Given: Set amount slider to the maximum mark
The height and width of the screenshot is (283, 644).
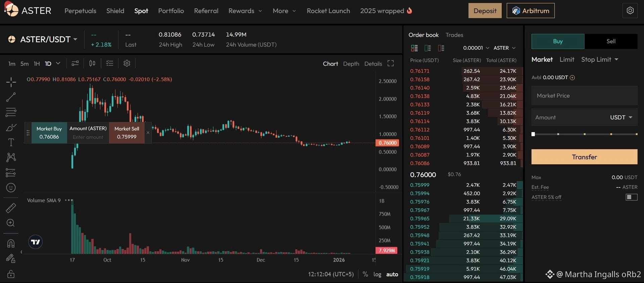Looking at the screenshot, I should (636, 134).
